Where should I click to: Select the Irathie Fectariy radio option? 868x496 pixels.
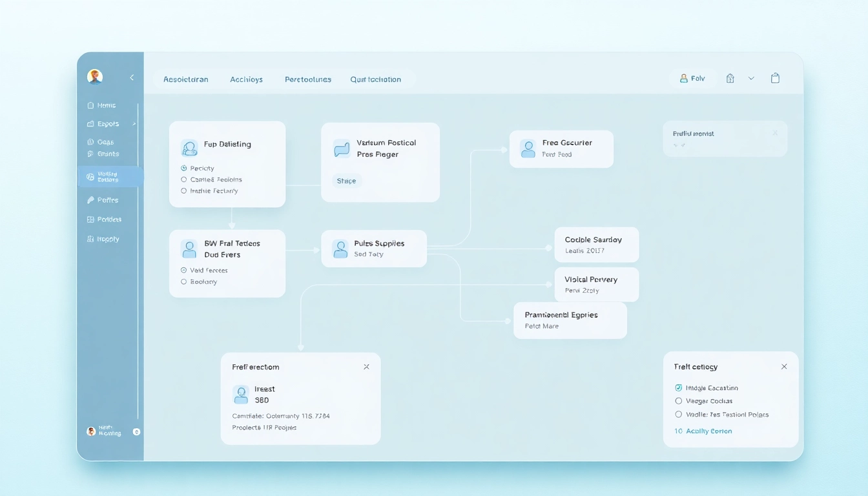point(184,191)
